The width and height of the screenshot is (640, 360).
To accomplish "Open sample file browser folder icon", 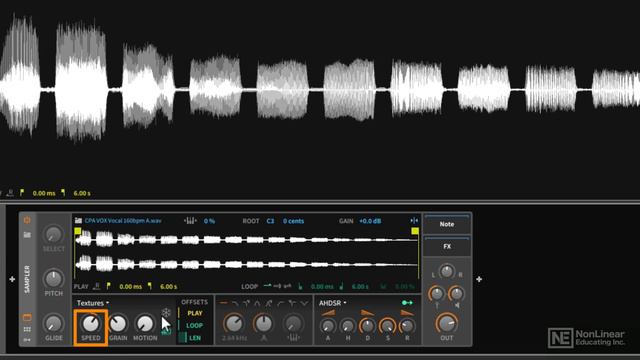I will (x=78, y=220).
